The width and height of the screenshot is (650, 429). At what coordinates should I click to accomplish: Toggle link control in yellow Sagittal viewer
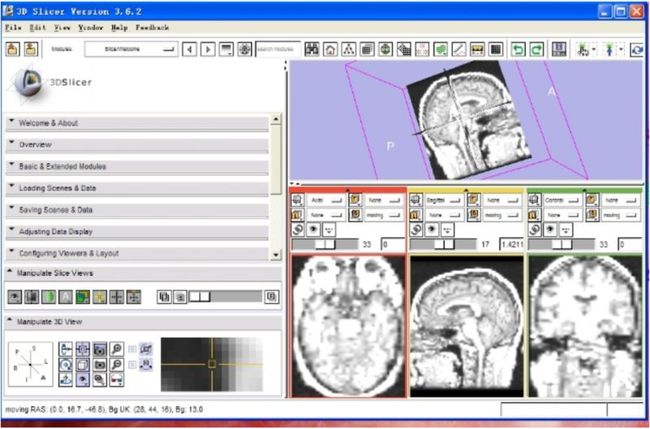point(416,229)
